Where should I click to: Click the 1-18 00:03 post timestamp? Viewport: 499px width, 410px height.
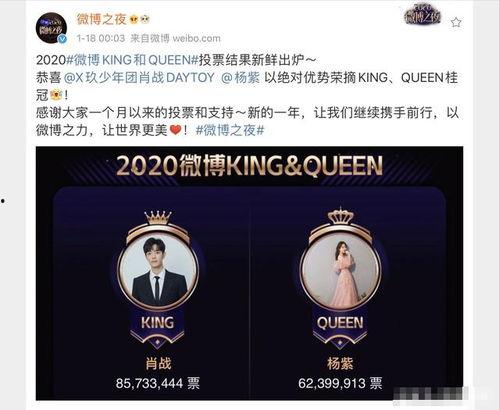[x=101, y=38]
